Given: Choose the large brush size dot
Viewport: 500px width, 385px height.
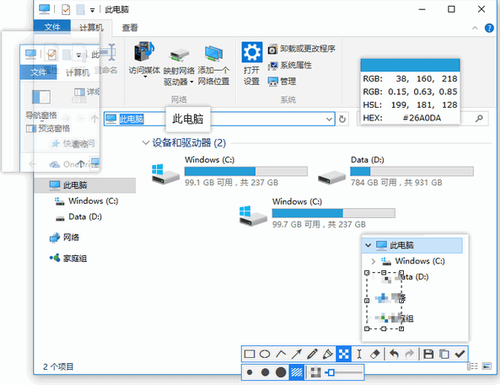Looking at the screenshot, I should 281,372.
